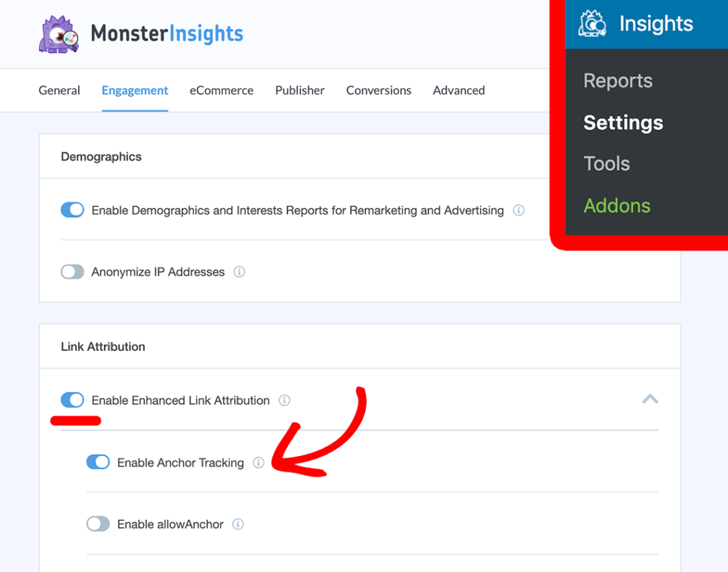Switch to the eCommerce tab
Screen dimensions: 728x572
221,90
